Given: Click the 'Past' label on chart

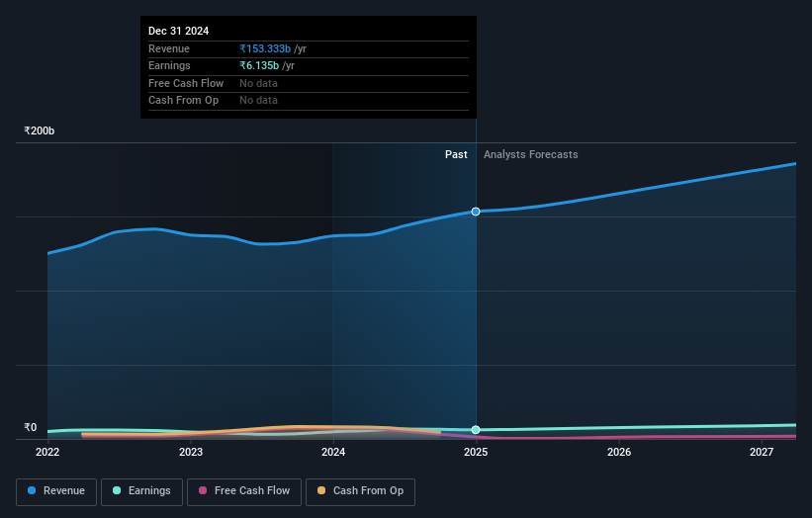Looking at the screenshot, I should click(456, 155).
